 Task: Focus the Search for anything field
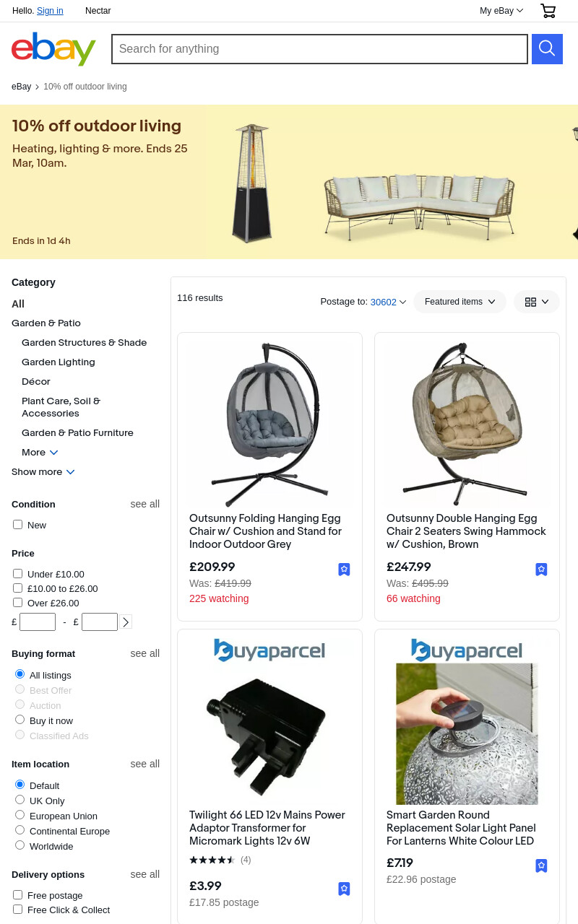coord(319,49)
